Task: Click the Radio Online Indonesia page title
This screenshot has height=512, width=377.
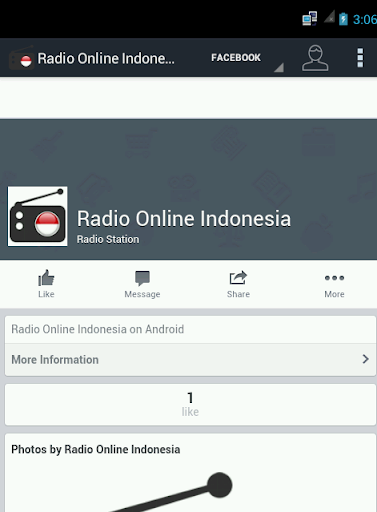Action: click(184, 219)
